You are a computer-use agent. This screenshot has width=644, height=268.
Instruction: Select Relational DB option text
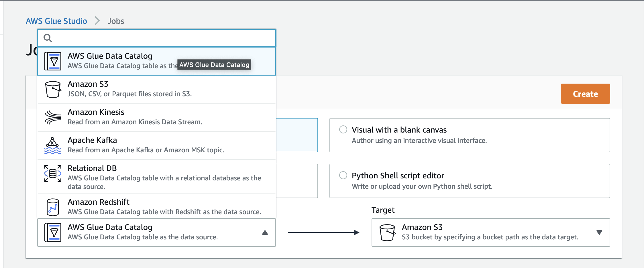[92, 168]
